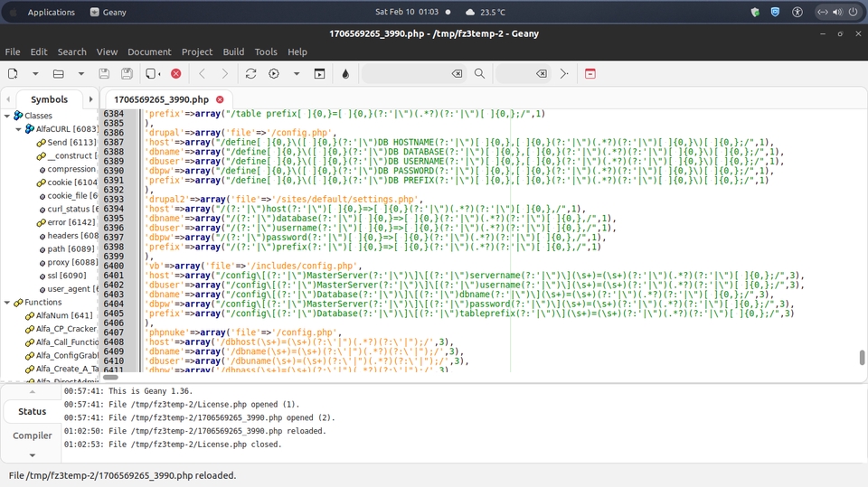Open the Tools menu
Image resolution: width=868 pixels, height=487 pixels.
click(266, 52)
